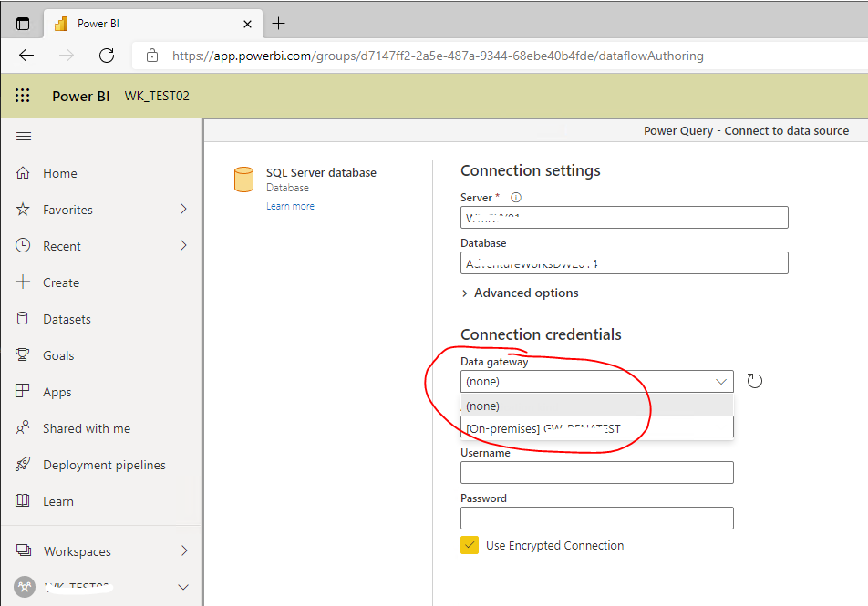Click the Password input field

coord(596,518)
